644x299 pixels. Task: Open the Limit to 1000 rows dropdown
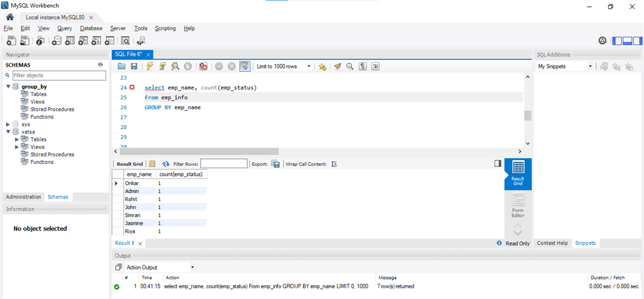(283, 66)
